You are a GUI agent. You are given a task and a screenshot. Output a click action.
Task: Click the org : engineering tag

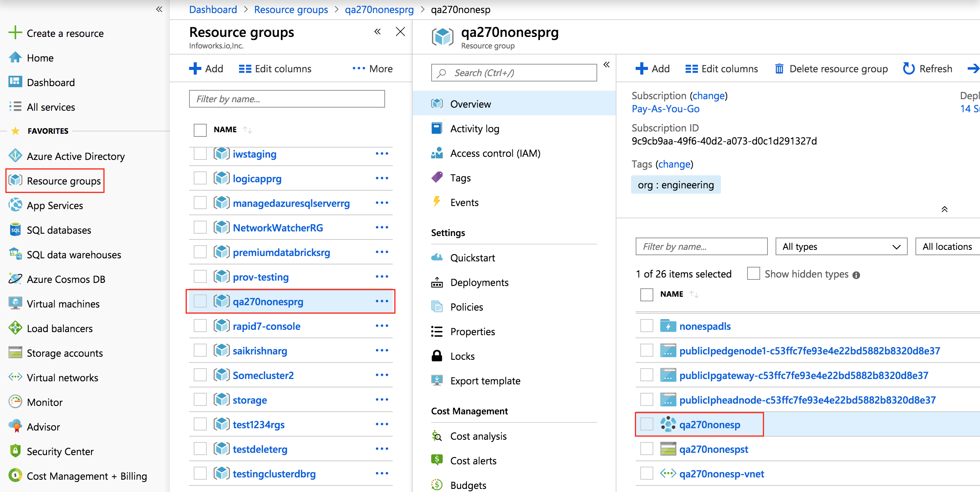pyautogui.click(x=676, y=185)
